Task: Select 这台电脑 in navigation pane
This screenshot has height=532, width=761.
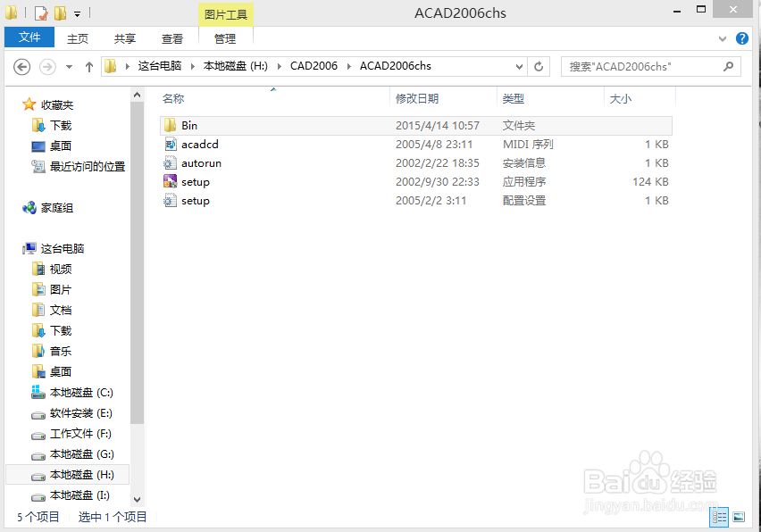Action: tap(63, 249)
